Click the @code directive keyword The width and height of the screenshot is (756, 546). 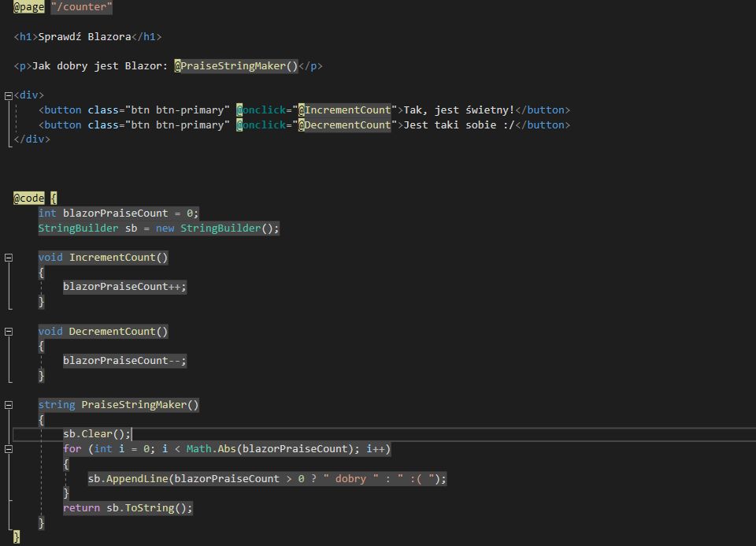(29, 199)
